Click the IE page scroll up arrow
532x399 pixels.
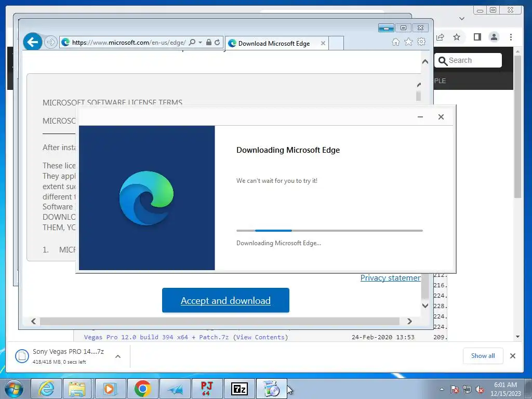[425, 61]
